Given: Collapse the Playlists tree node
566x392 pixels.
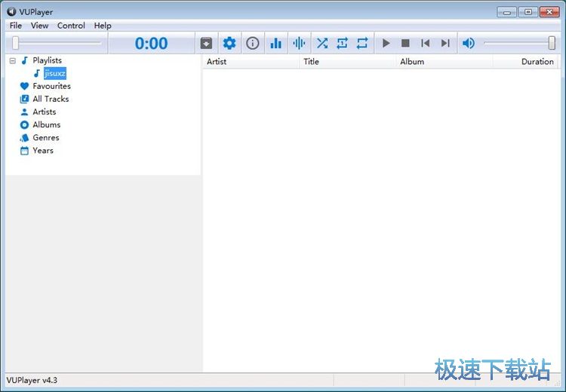Looking at the screenshot, I should 13,60.
